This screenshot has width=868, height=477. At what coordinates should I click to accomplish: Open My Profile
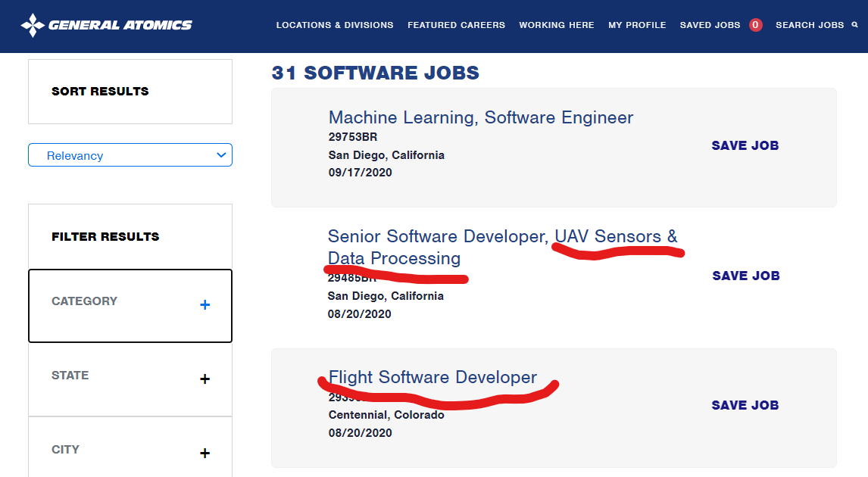point(637,25)
